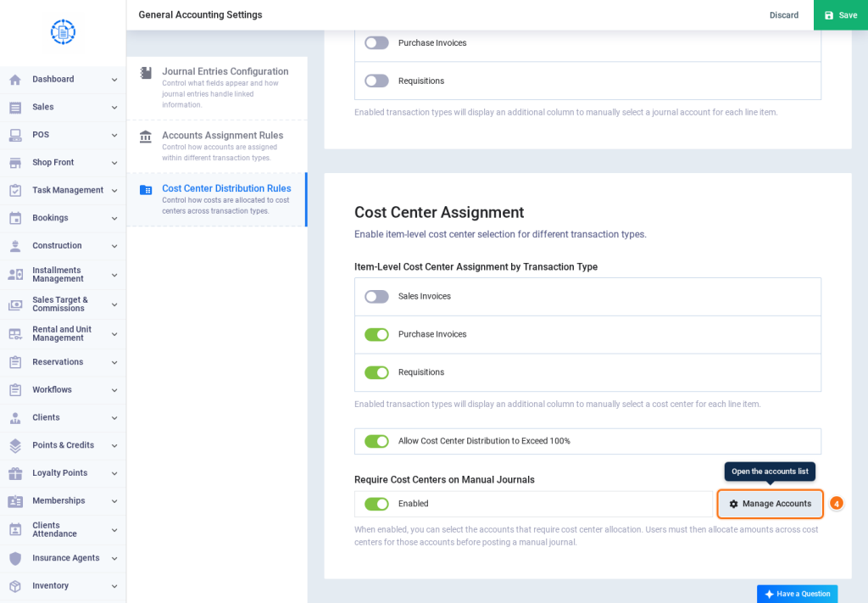Click the Rental and Unit Management icon
The width and height of the screenshot is (868, 603).
coord(15,334)
